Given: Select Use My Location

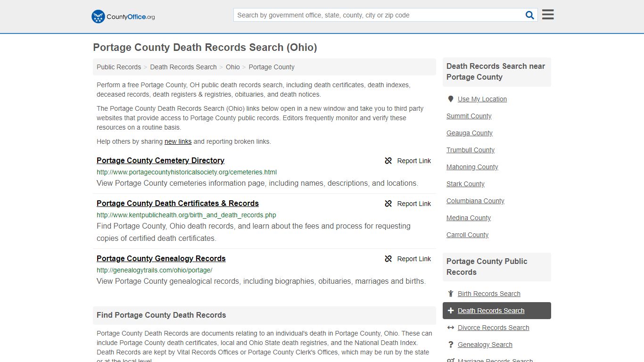Looking at the screenshot, I should (x=482, y=99).
